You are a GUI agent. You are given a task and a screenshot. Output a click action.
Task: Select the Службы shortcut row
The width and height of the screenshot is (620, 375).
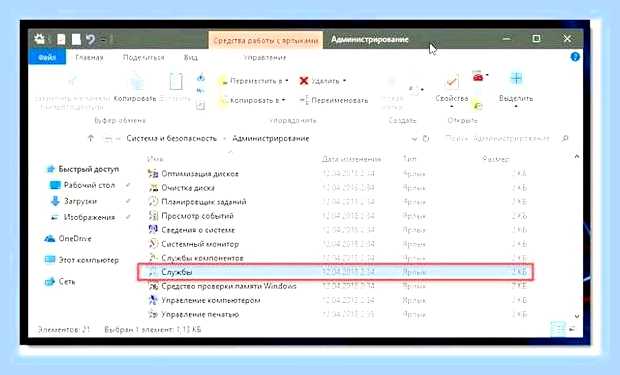[x=335, y=272]
